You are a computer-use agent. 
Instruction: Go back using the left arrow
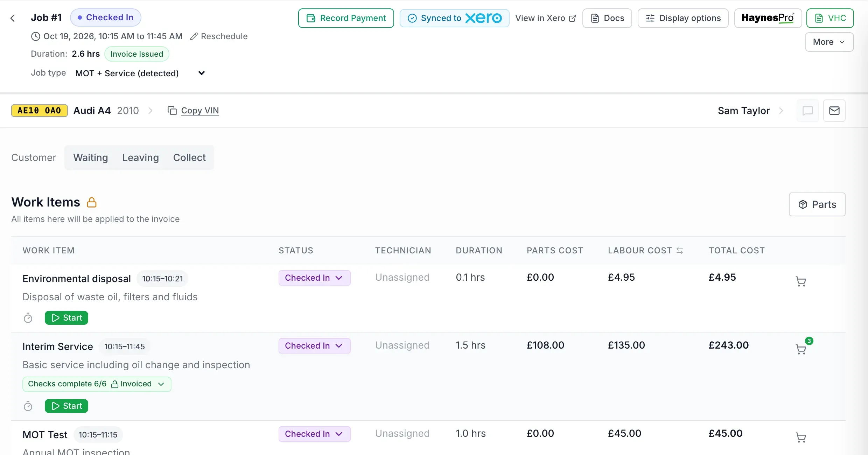pyautogui.click(x=13, y=18)
